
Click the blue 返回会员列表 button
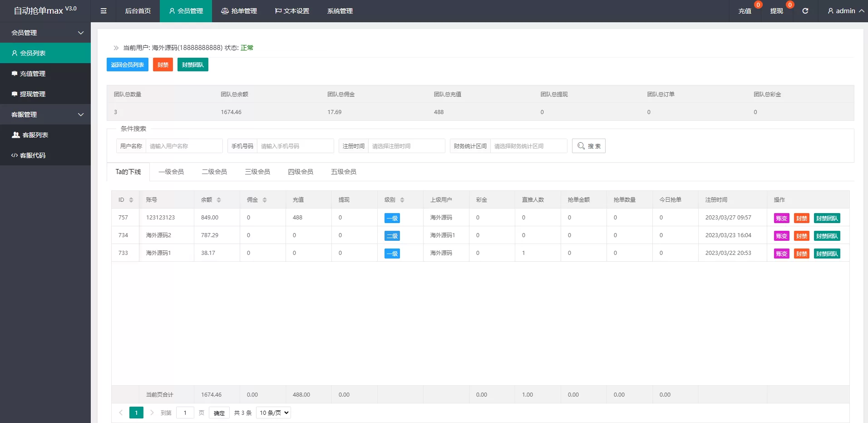(128, 65)
